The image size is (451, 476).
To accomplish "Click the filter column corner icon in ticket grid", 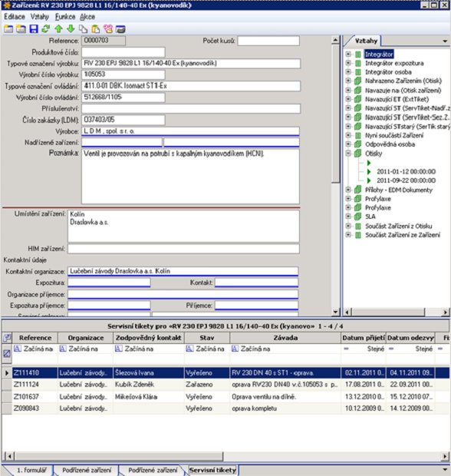I will pos(7,338).
